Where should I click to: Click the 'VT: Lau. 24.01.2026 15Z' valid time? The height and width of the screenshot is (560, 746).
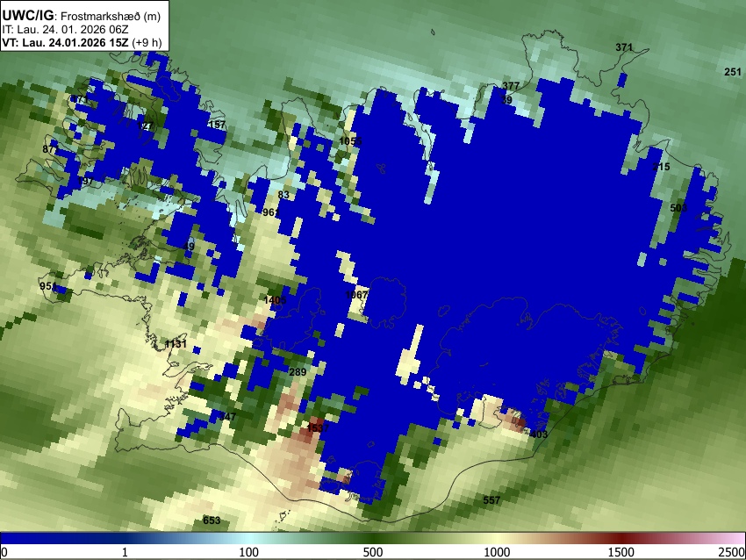tap(65, 42)
